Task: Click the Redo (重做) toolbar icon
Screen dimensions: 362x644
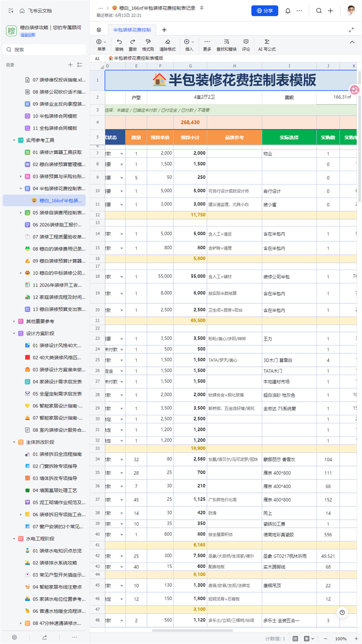Action: [x=133, y=42]
